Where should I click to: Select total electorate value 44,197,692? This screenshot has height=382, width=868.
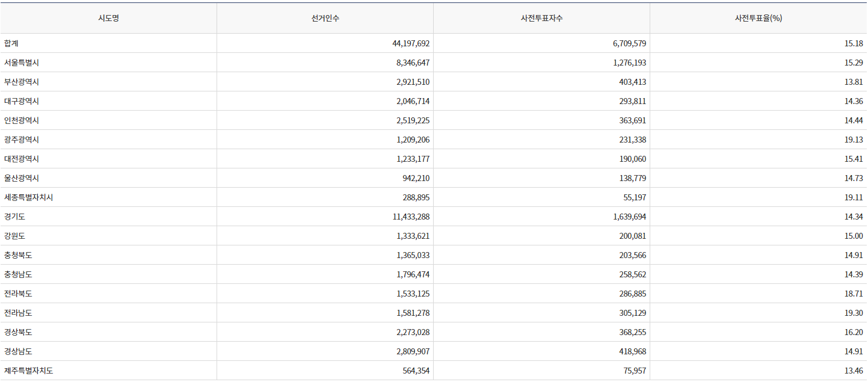(410, 43)
